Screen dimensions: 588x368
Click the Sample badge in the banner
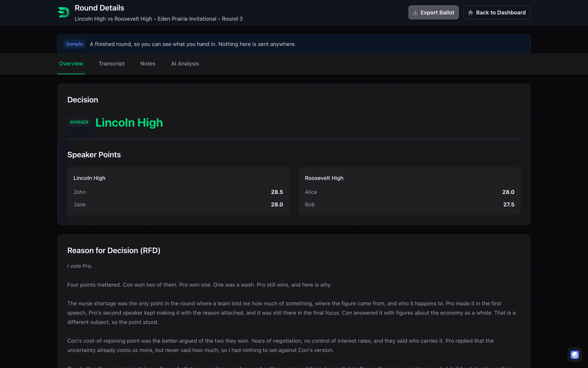pos(74,44)
